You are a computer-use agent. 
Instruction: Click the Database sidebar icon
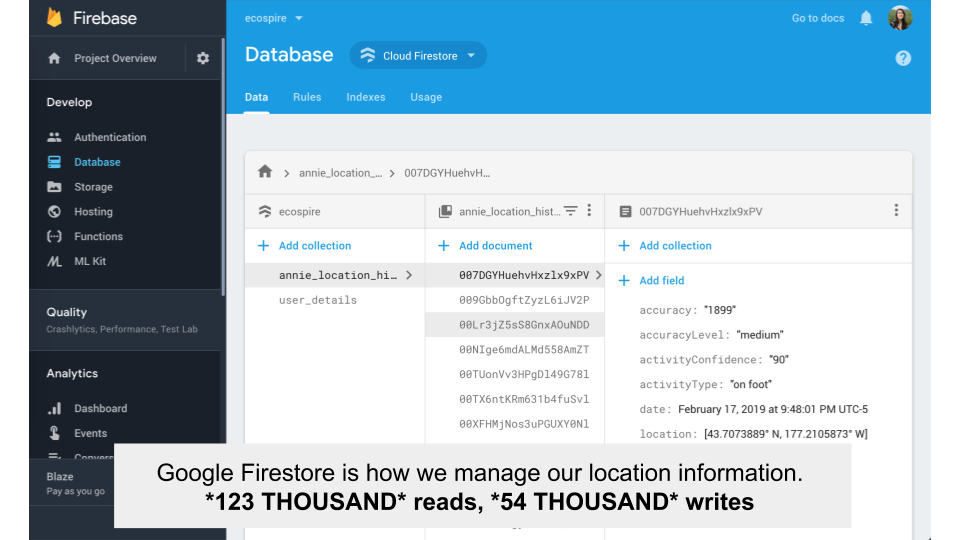coord(54,162)
